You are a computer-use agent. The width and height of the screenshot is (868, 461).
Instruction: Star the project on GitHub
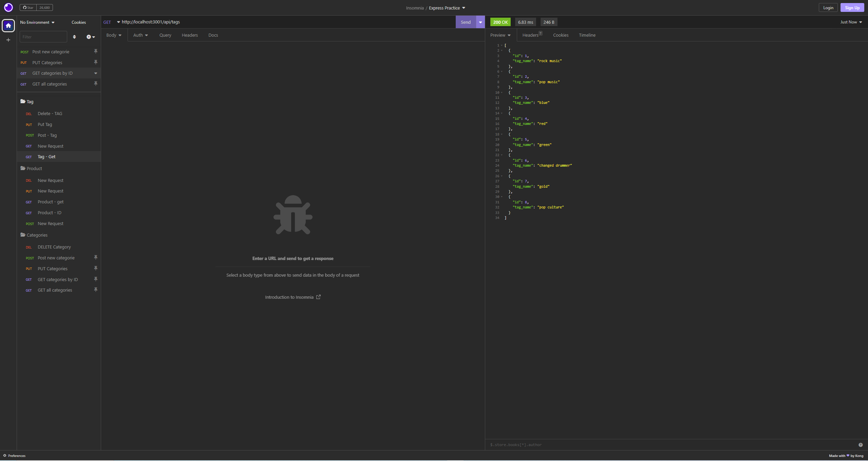[x=29, y=7]
